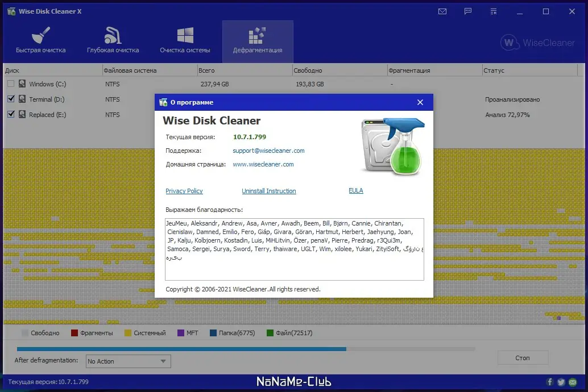Open the After defragmentation No Action dropdown
Screen dimensions: 588x392
coord(129,361)
